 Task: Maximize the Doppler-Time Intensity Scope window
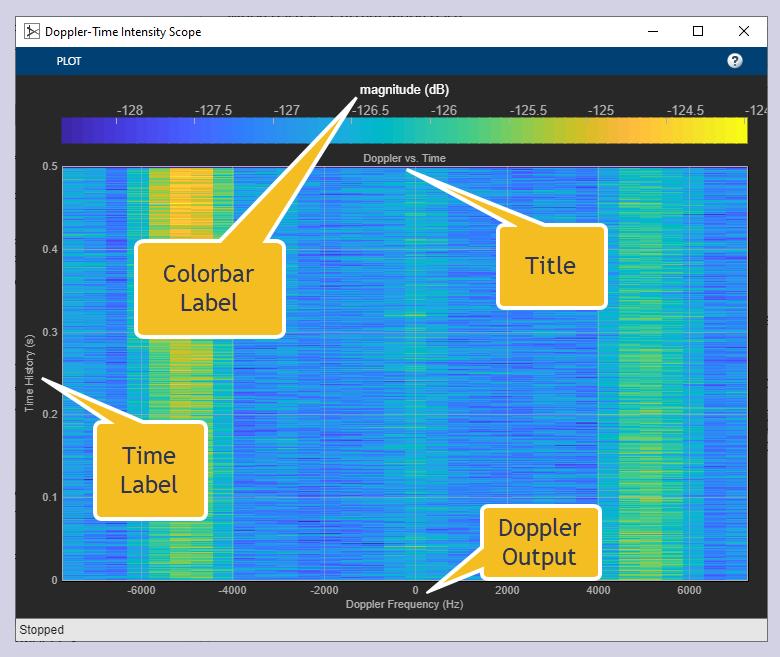[x=698, y=31]
